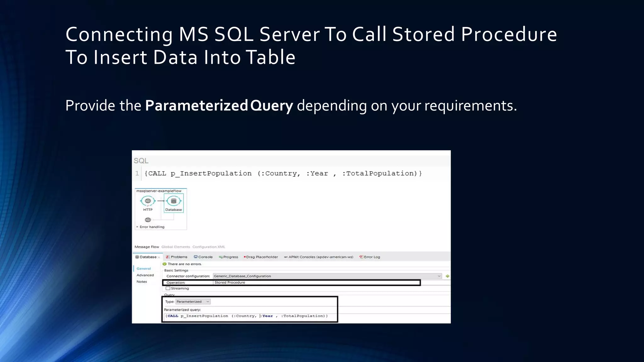Open the Problems tab
This screenshot has height=362, width=644.
[177, 257]
